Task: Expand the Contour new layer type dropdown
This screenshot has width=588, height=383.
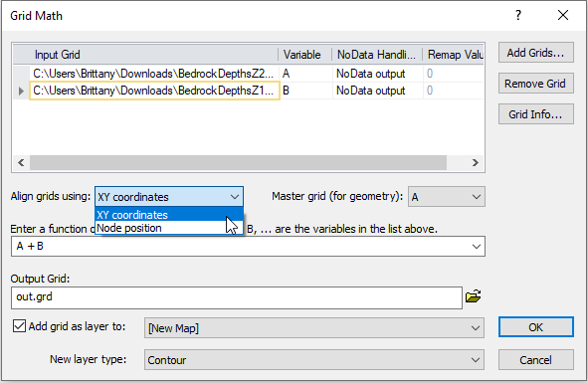Action: pyautogui.click(x=314, y=360)
